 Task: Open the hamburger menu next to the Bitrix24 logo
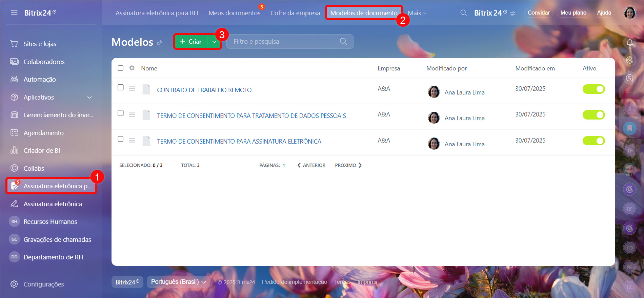tap(14, 13)
